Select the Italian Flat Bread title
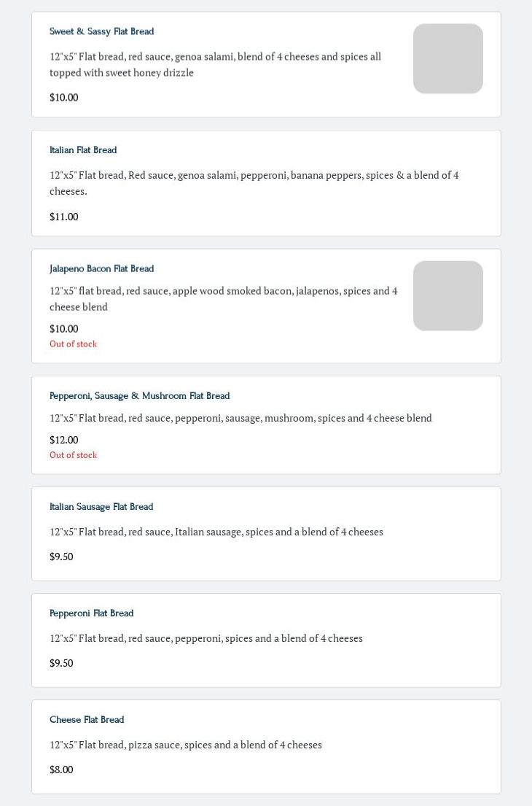532x806 pixels. pyautogui.click(x=83, y=150)
